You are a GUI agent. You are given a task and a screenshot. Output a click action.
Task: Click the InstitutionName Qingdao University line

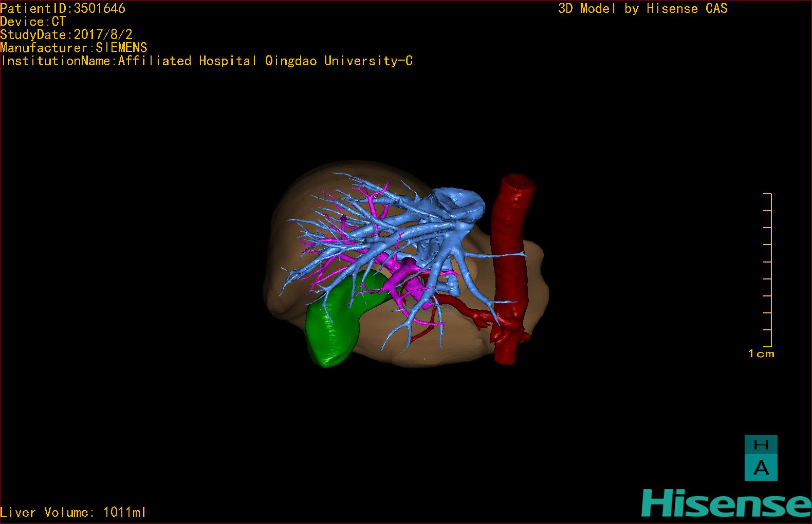click(207, 61)
